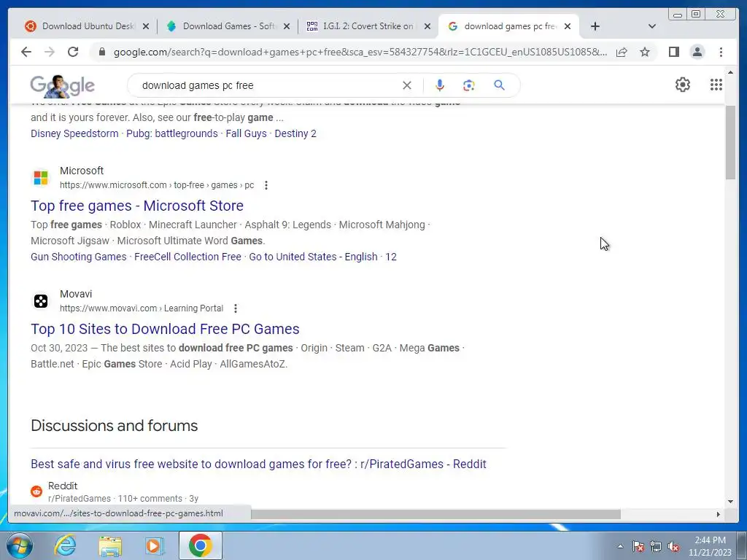Screen dimensions: 747x560
Task: Open Chrome profile avatar
Action: (697, 52)
